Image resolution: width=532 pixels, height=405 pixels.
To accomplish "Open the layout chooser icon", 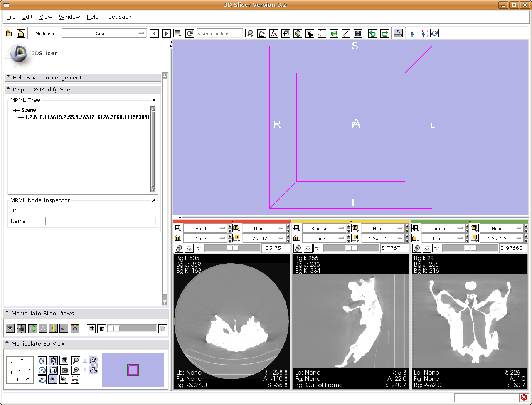I will [x=399, y=33].
